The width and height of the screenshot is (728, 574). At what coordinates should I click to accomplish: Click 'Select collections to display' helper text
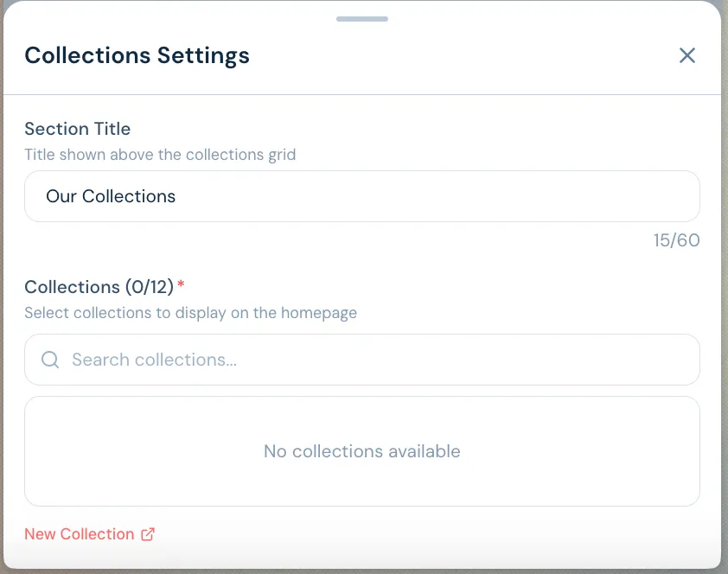pos(190,313)
